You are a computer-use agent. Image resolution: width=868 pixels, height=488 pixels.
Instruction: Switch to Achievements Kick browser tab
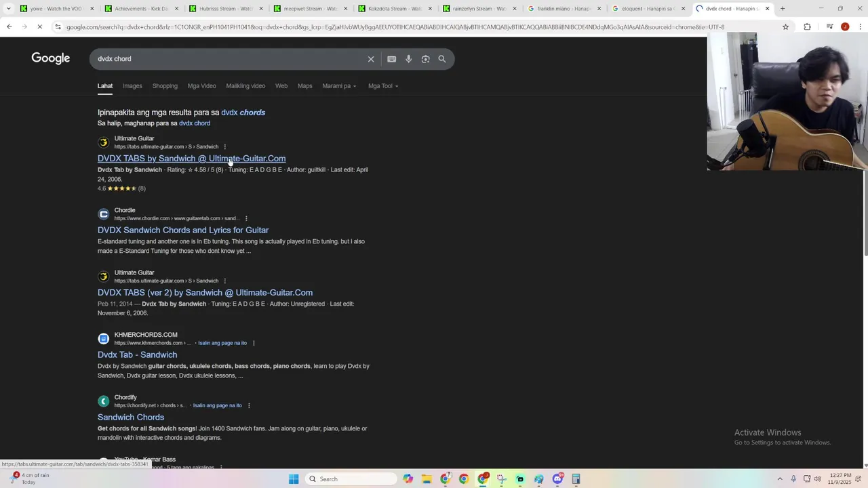[x=141, y=9]
